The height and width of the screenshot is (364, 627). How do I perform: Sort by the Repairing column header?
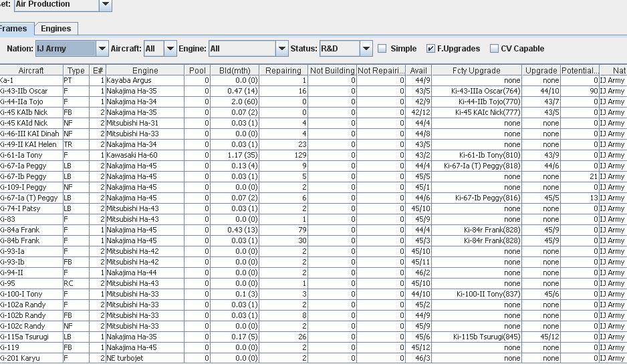coord(283,70)
